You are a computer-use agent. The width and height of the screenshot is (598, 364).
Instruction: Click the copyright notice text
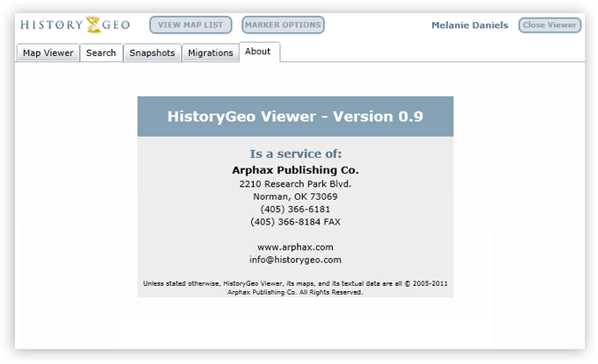coord(295,288)
